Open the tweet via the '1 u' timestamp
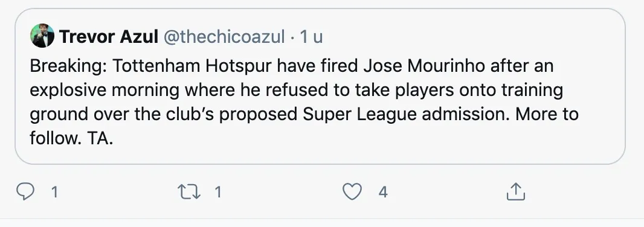Image resolution: width=644 pixels, height=227 pixels. (x=311, y=37)
